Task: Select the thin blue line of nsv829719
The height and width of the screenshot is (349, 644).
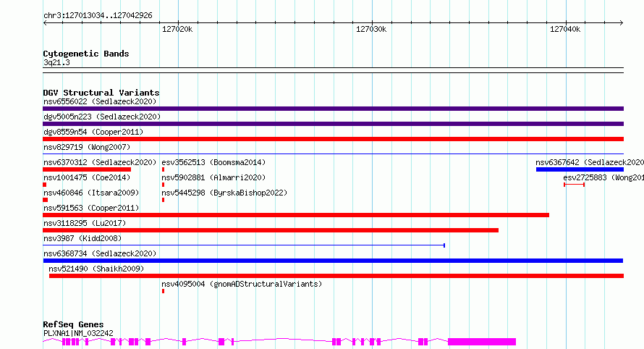Action: click(x=333, y=154)
